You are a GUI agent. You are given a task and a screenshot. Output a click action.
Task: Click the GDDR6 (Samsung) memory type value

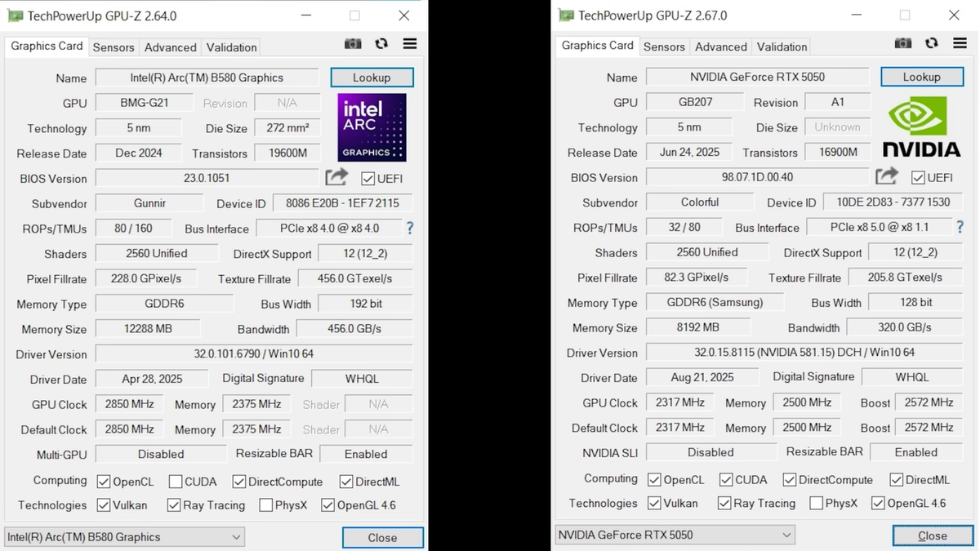[715, 302]
